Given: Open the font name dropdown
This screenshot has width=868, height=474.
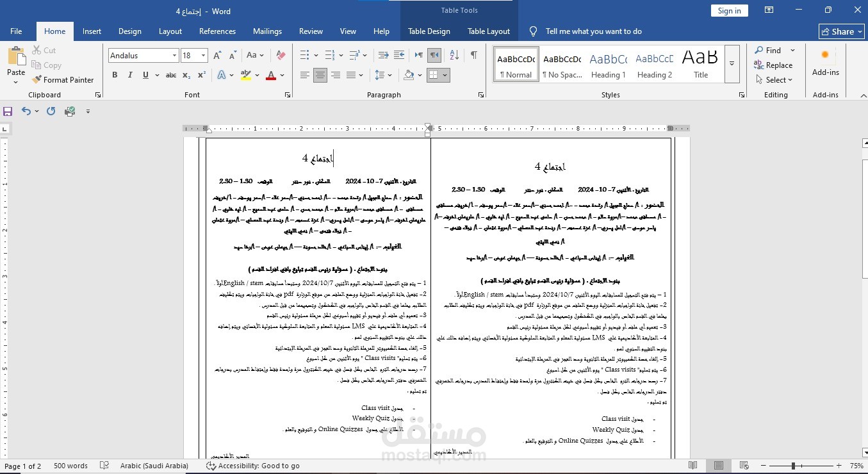Looking at the screenshot, I should tap(174, 56).
